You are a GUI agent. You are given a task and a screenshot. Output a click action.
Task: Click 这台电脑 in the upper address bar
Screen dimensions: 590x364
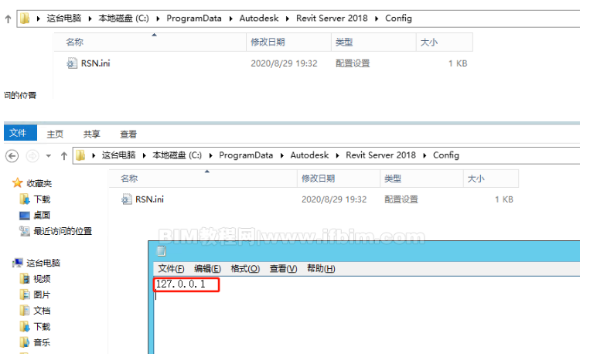click(64, 18)
